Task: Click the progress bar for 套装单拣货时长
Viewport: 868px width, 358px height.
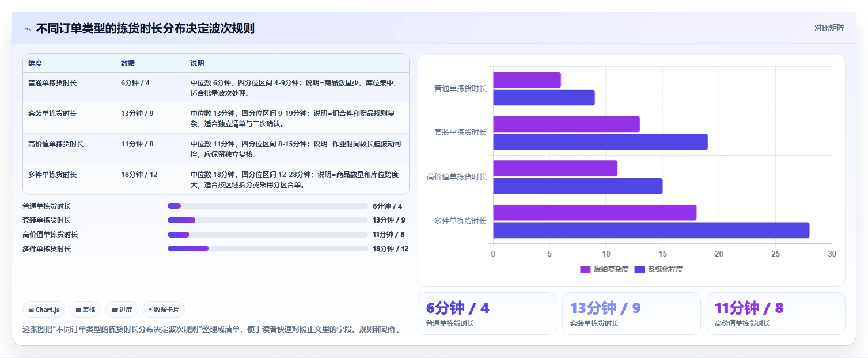Action: click(x=267, y=220)
